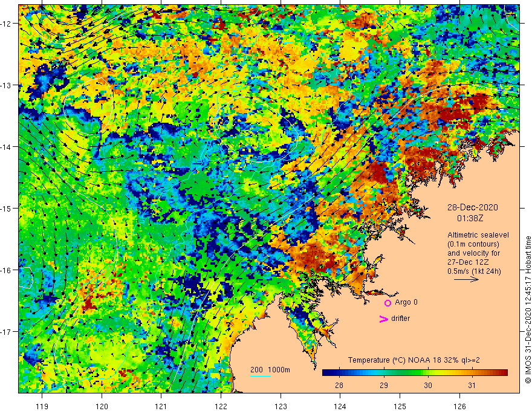The width and height of the screenshot is (532, 411).
Task: Click the latitude axis label '-16'
Action: click(x=7, y=270)
